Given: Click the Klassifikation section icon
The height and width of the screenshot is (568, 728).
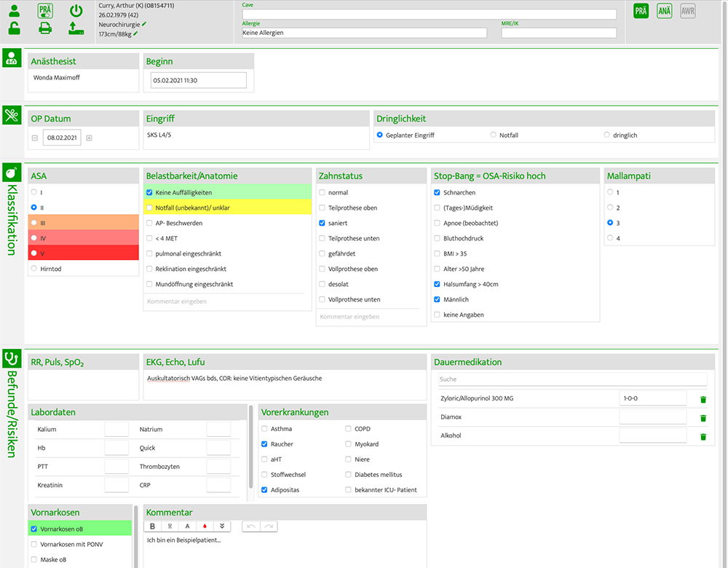Looking at the screenshot, I should click(x=12, y=173).
